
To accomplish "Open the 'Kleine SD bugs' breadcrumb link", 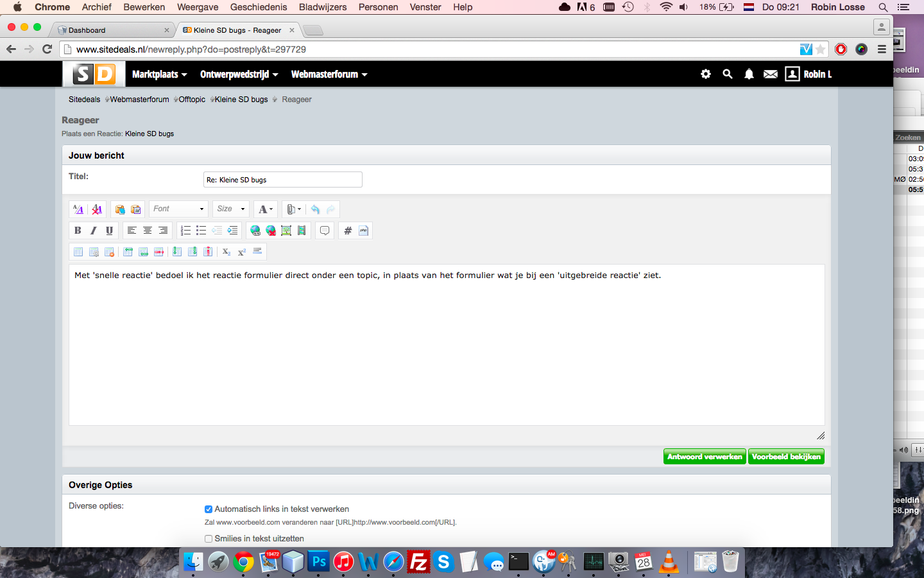I will [x=241, y=100].
